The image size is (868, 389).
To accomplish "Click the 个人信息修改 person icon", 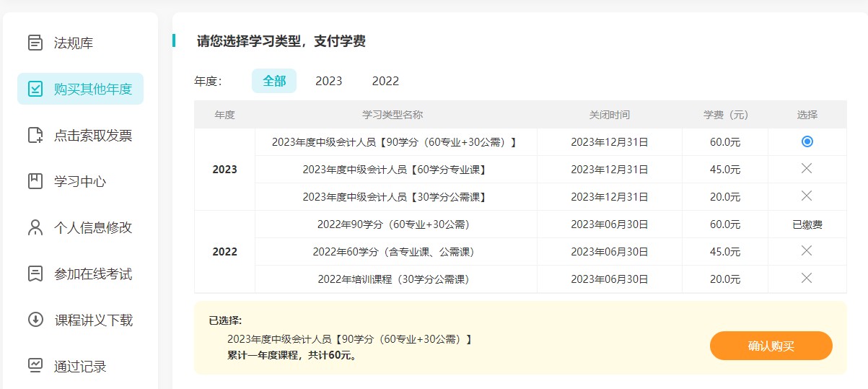I will [35, 227].
